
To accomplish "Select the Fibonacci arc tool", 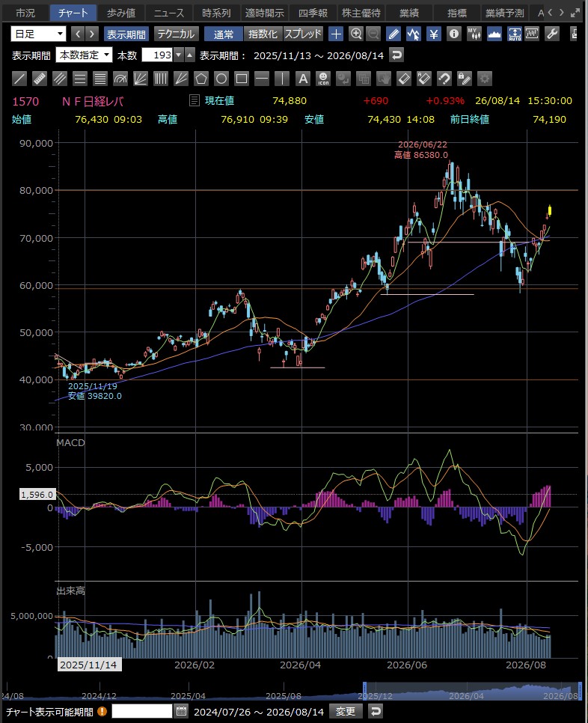I will [120, 79].
